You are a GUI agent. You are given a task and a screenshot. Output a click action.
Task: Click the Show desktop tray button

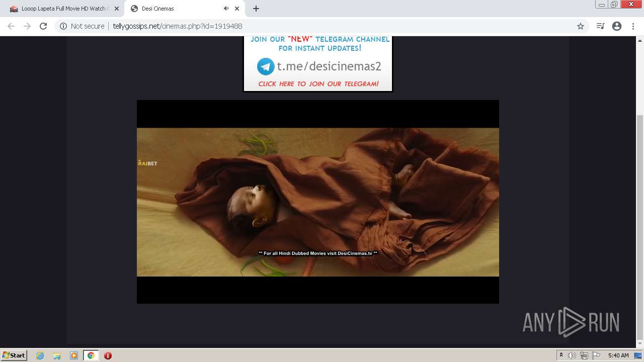pyautogui.click(x=638, y=355)
